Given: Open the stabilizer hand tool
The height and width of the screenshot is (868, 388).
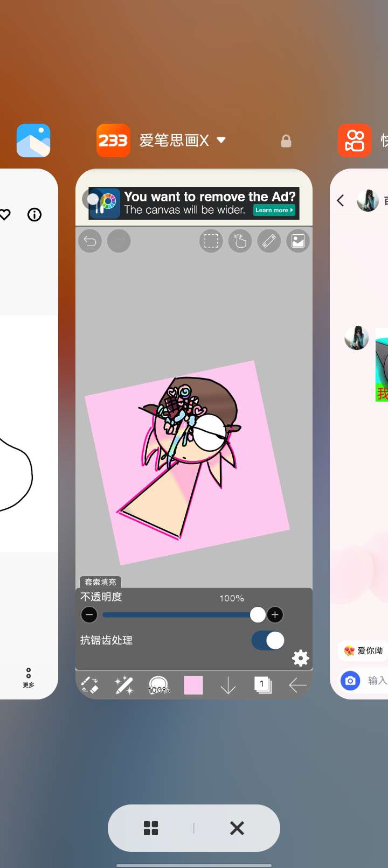Looking at the screenshot, I should point(240,241).
